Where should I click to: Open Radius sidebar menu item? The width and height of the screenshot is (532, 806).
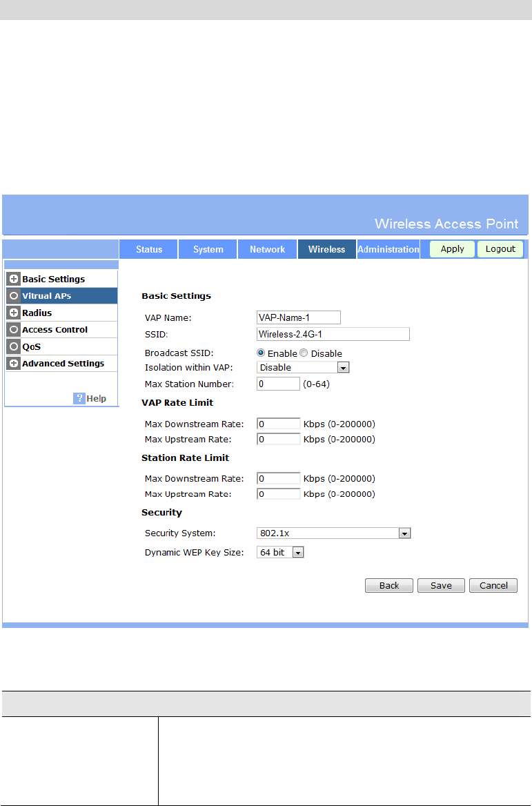point(61,313)
